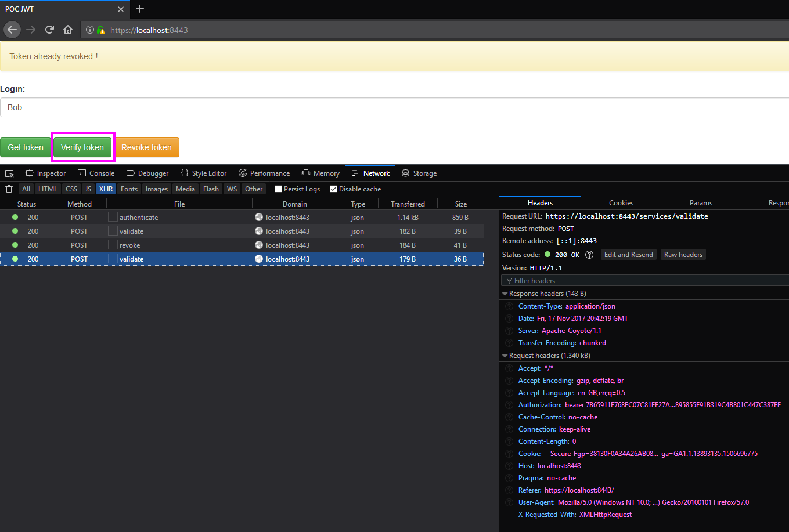The height and width of the screenshot is (532, 789).
Task: Click the Raw headers button
Action: [683, 255]
